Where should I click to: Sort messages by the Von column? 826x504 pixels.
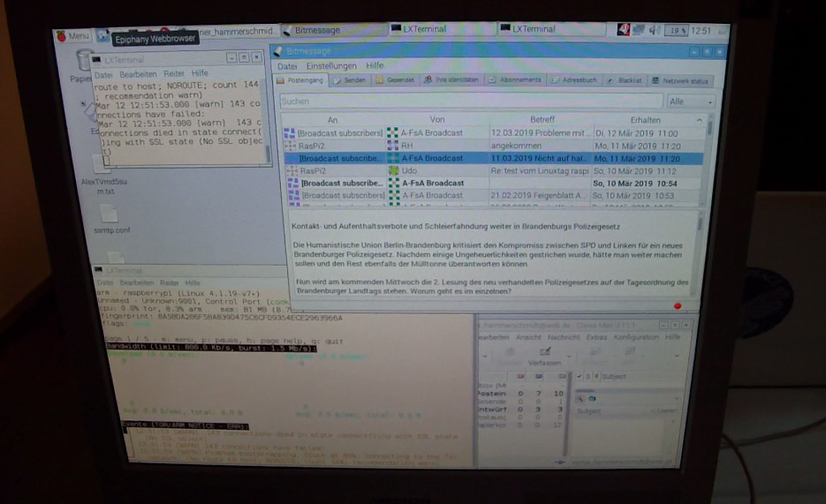436,120
